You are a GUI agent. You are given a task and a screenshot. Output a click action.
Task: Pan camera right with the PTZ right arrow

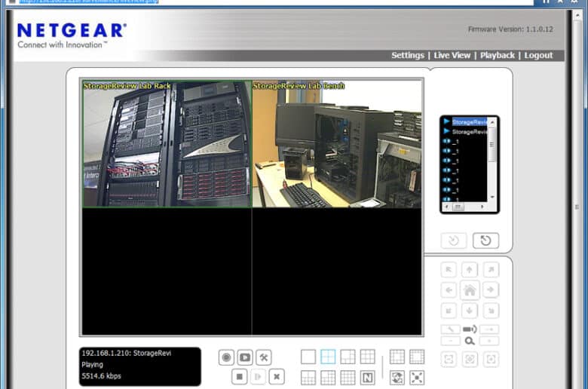tap(491, 290)
